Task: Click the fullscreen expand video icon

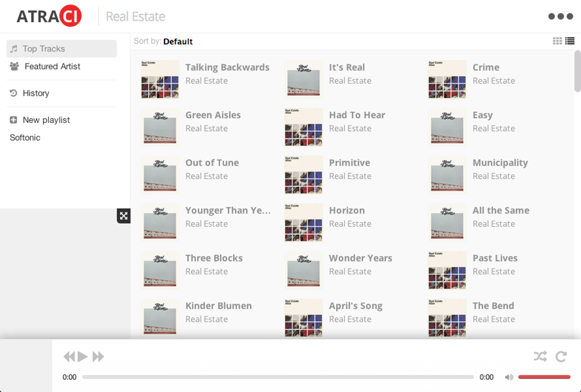Action: pyautogui.click(x=124, y=216)
